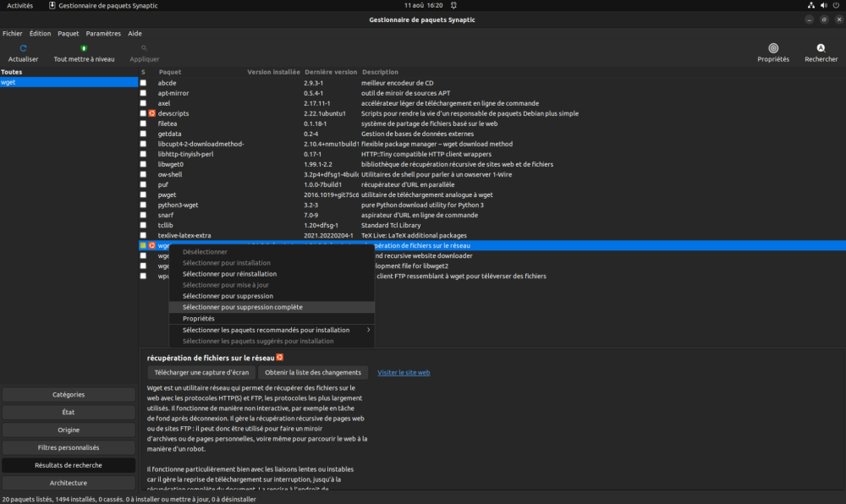This screenshot has height=504, width=846.
Task: Click the Filtres personnalisés button
Action: [69, 447]
